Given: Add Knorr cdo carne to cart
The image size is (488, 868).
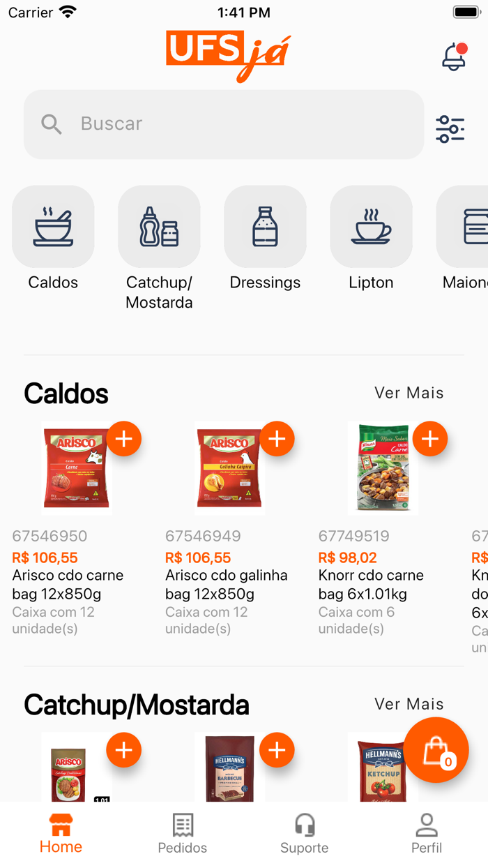Looking at the screenshot, I should [430, 439].
